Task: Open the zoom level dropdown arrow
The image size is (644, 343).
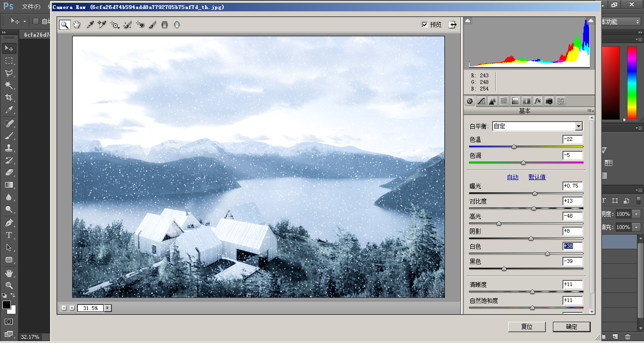Action: click(x=108, y=308)
